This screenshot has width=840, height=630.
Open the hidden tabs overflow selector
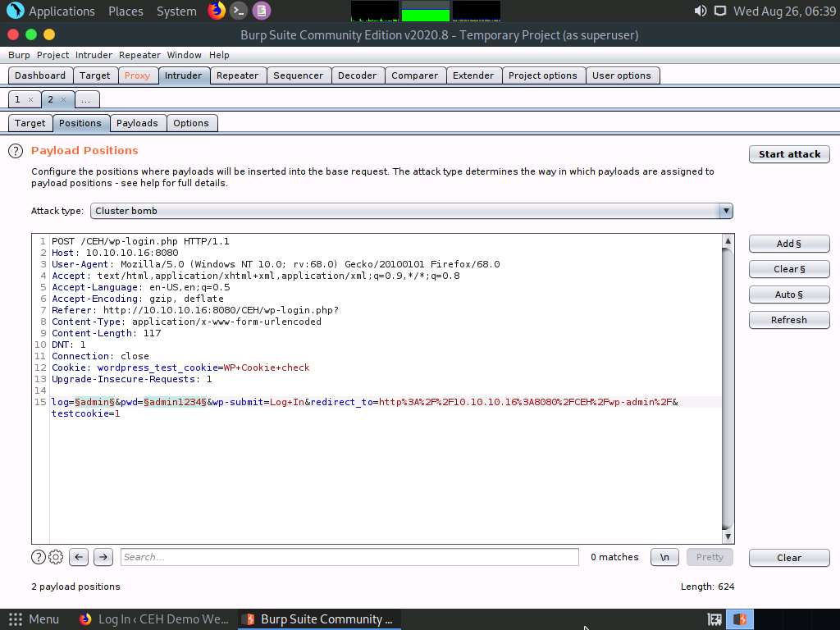click(86, 98)
